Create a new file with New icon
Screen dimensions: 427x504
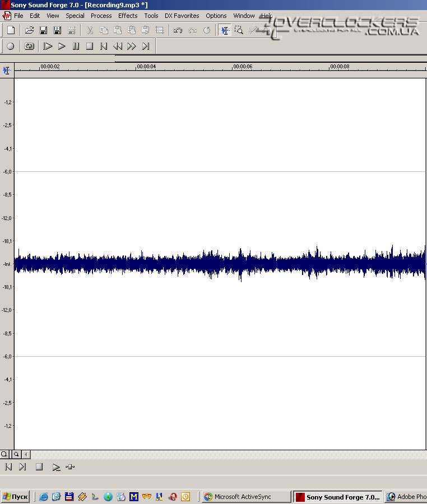tap(11, 30)
